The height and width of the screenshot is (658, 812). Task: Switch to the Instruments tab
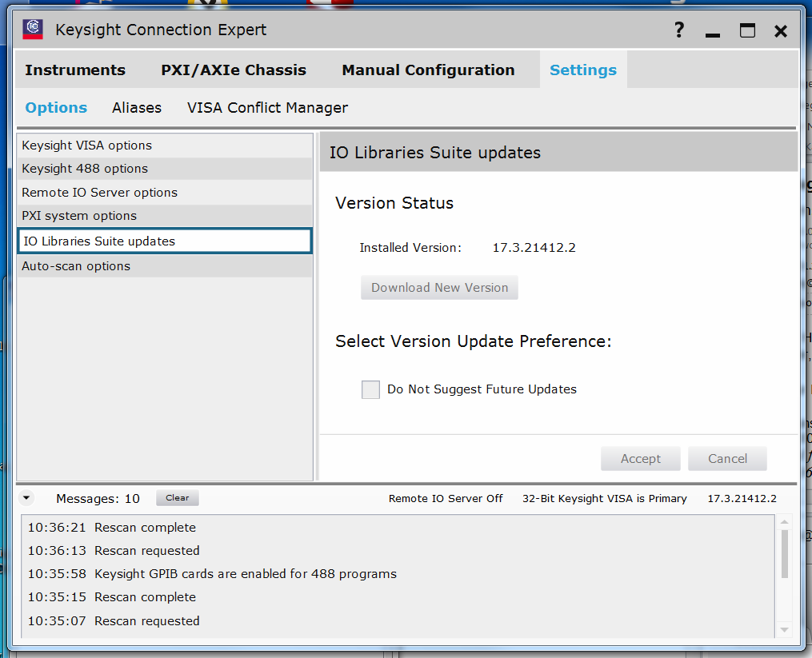[x=75, y=70]
